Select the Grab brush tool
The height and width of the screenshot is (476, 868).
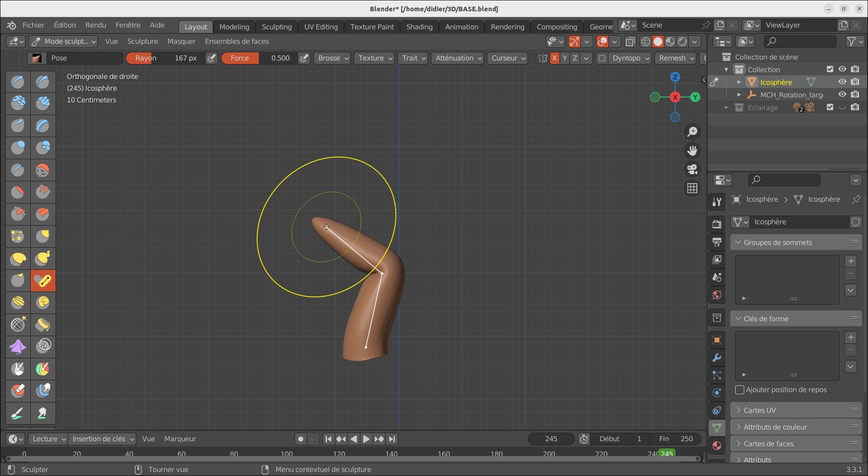tap(43, 236)
